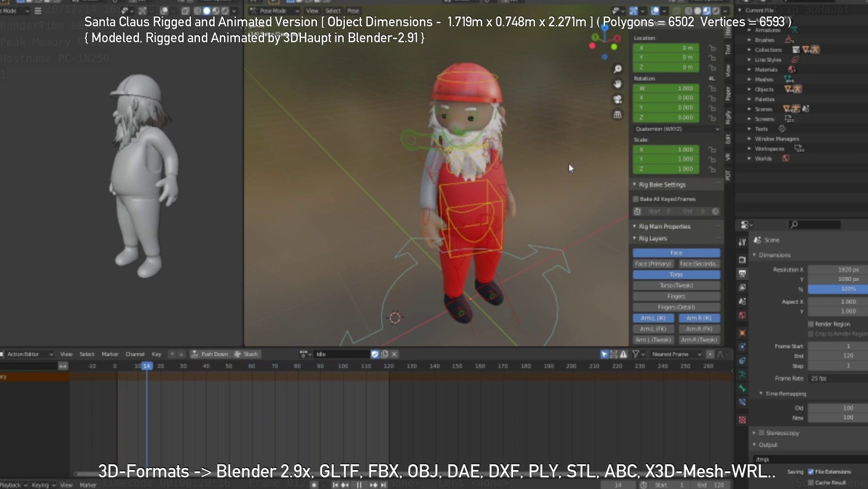Open Object Data armature running-figure icon tab
The height and width of the screenshot is (489, 868).
[742, 374]
